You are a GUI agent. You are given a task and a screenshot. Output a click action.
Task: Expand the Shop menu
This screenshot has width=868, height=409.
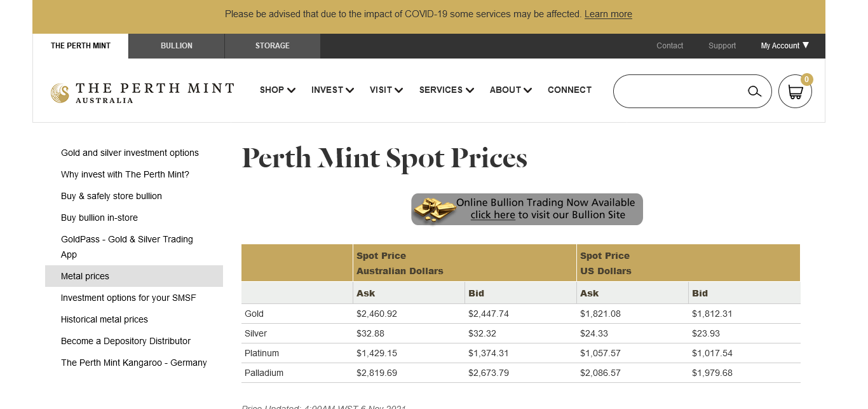pyautogui.click(x=278, y=90)
